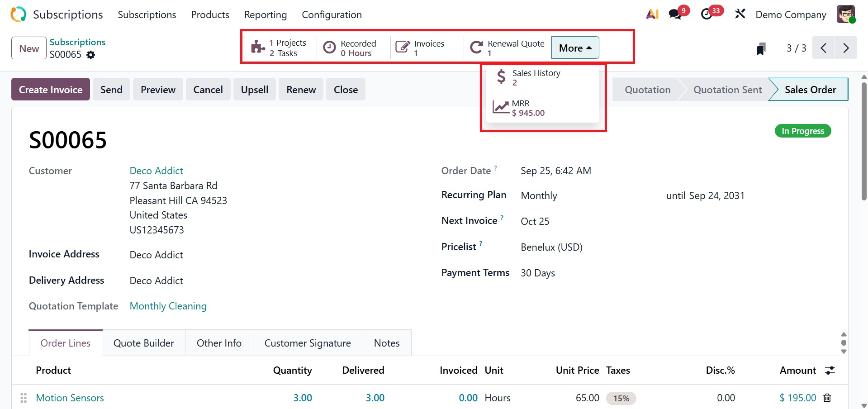Delete the Motion Sensors line with trash icon
The height and width of the screenshot is (409, 868).
pos(827,398)
